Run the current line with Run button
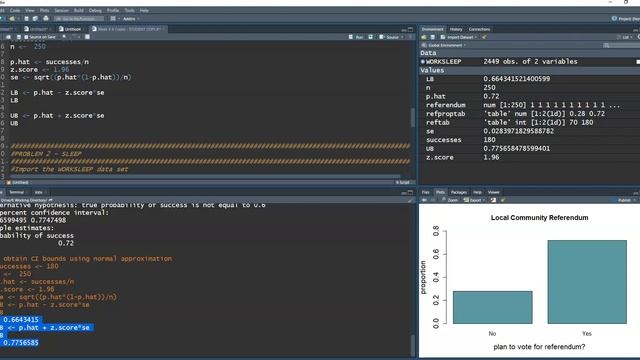The width and height of the screenshot is (640, 360). pyautogui.click(x=356, y=37)
